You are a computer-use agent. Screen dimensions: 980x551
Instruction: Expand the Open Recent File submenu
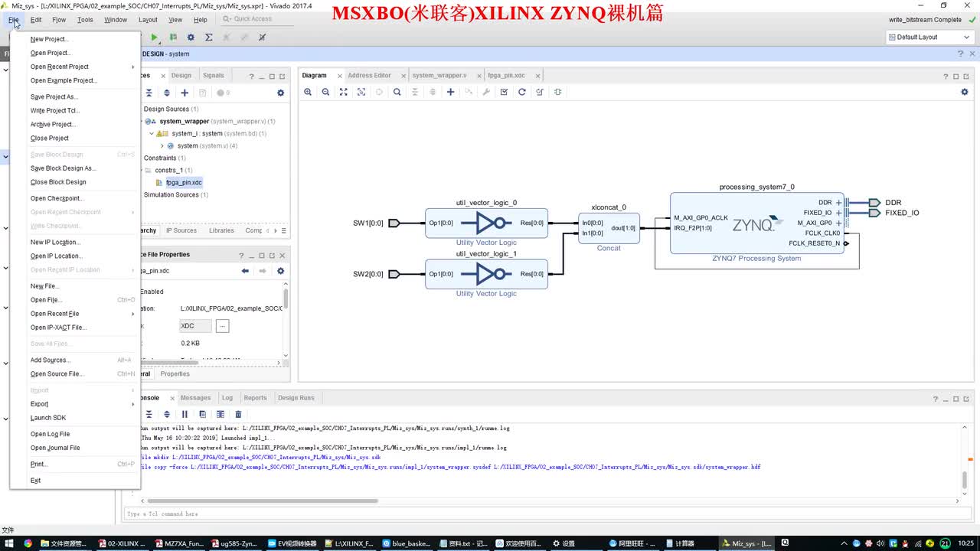[x=75, y=314]
